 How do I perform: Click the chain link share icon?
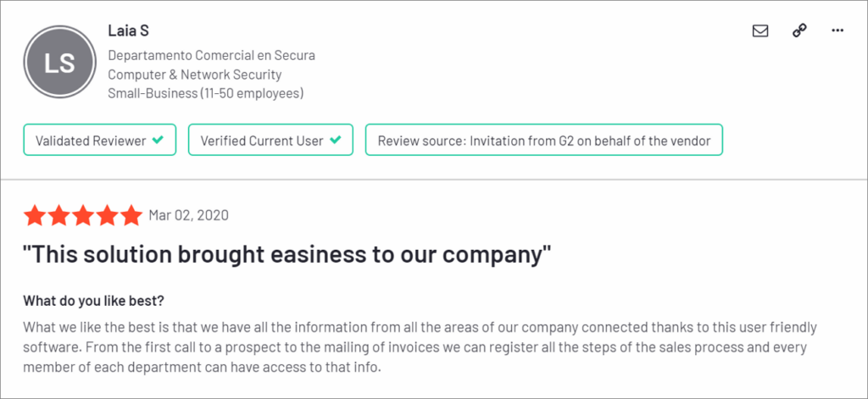[799, 31]
